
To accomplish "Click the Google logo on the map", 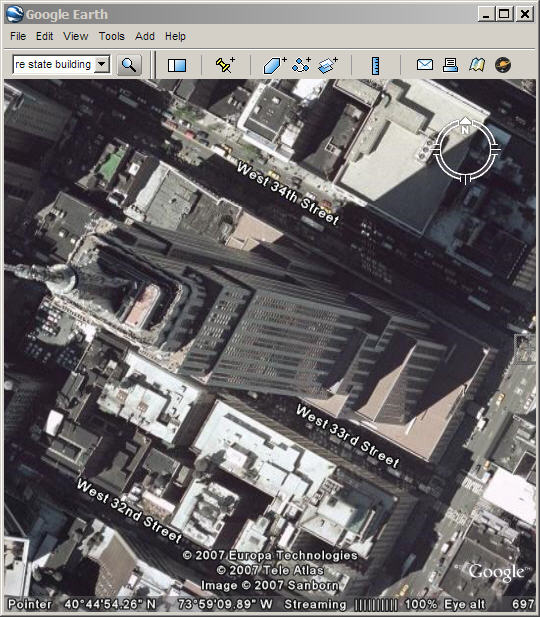I will coord(495,572).
